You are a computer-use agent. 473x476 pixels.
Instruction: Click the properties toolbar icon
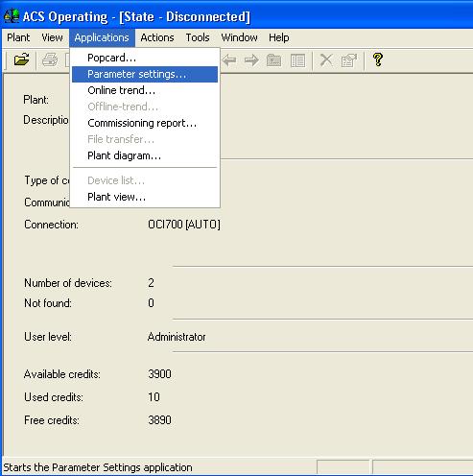(349, 60)
